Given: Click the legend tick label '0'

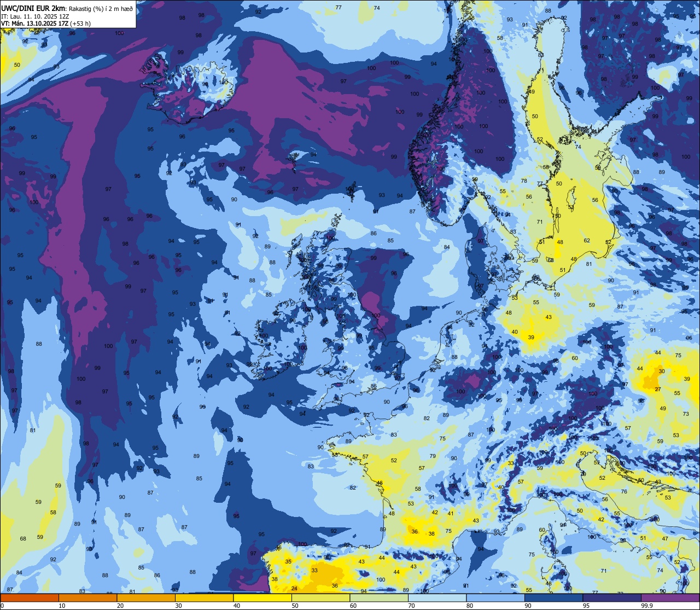Looking at the screenshot, I should pyautogui.click(x=3, y=606).
